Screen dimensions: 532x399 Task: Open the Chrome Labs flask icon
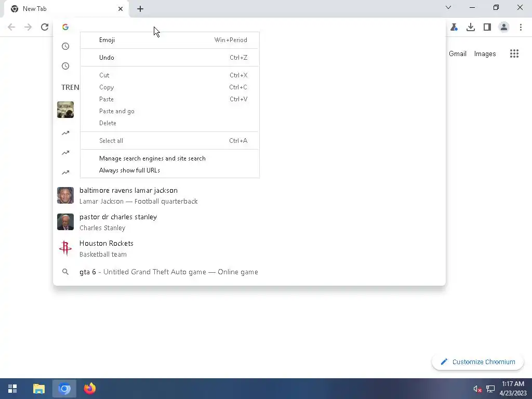(x=454, y=27)
